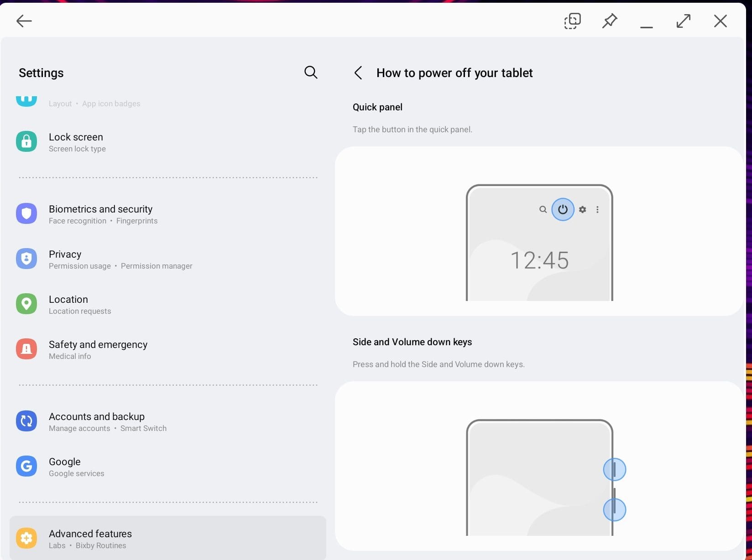The image size is (752, 560).
Task: Click the 12:45 clock in illustration
Action: coord(539,260)
